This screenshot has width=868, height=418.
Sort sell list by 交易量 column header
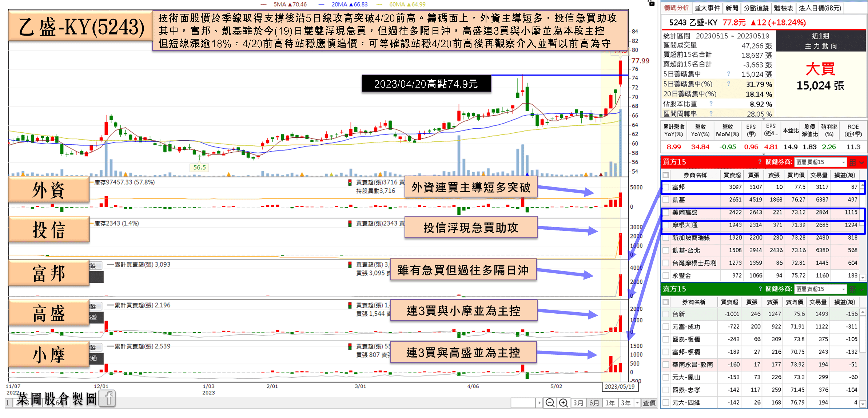[x=818, y=302]
